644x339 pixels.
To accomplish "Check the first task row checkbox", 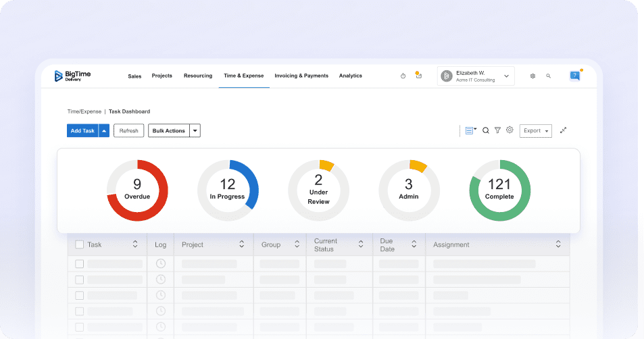I will pyautogui.click(x=80, y=263).
